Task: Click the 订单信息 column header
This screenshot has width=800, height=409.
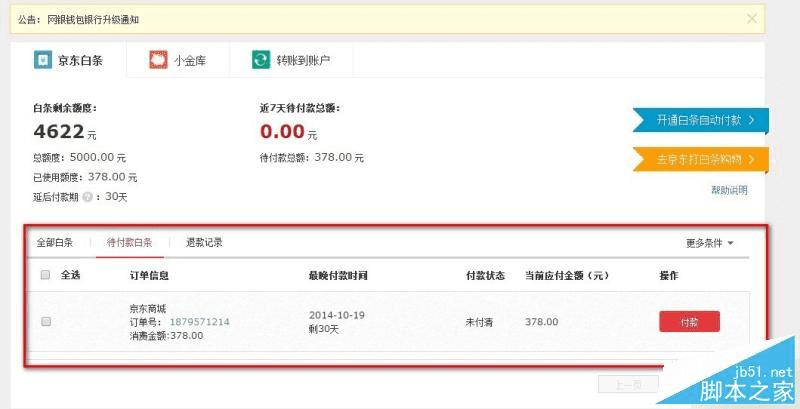Action: (x=149, y=276)
